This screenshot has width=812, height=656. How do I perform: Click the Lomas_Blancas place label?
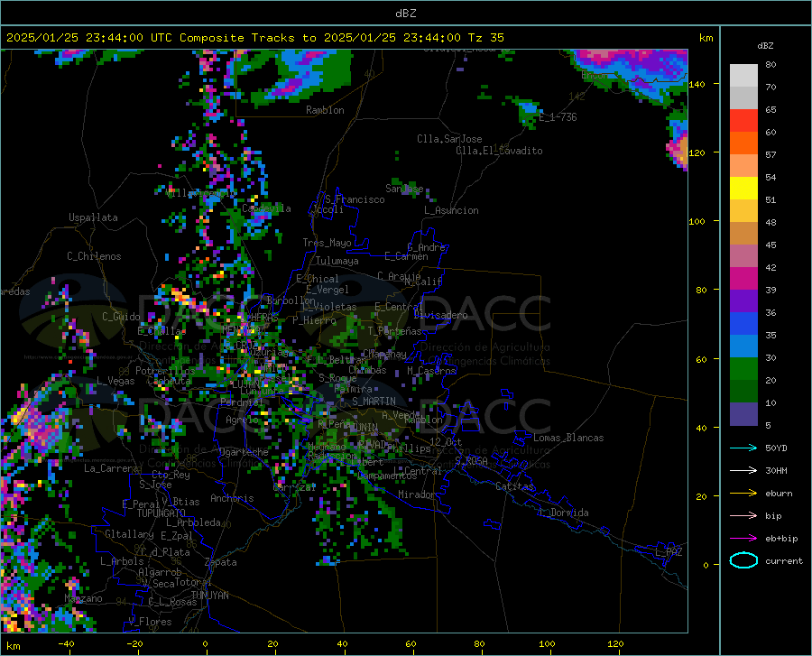(568, 438)
